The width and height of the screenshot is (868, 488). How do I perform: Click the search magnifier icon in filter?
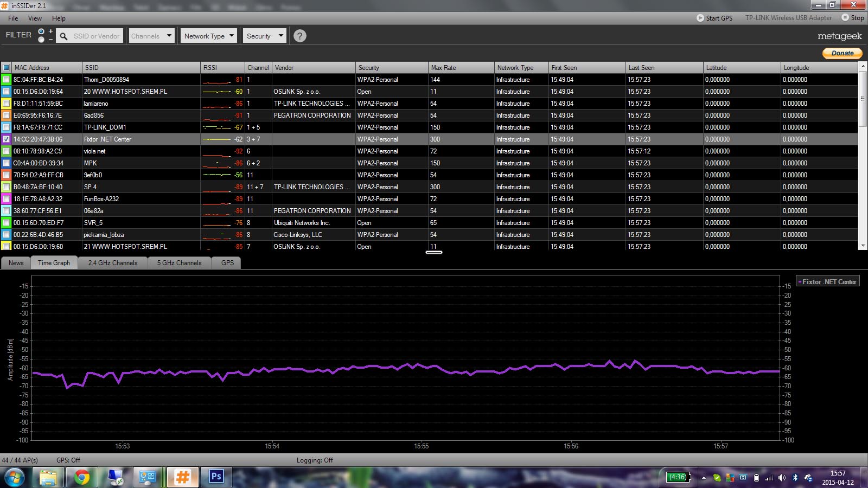pyautogui.click(x=63, y=36)
